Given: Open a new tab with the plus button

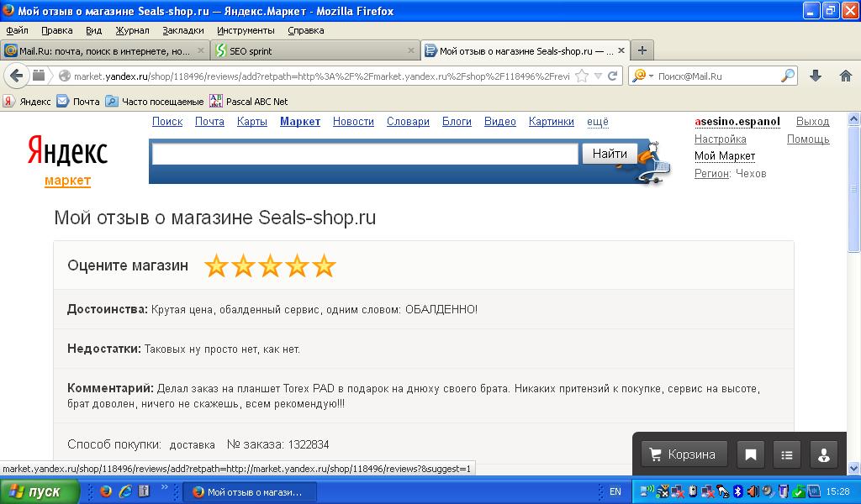Looking at the screenshot, I should pos(642,50).
